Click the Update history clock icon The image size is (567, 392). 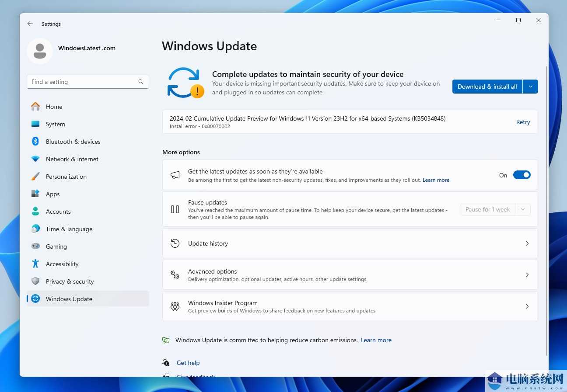[x=175, y=243]
